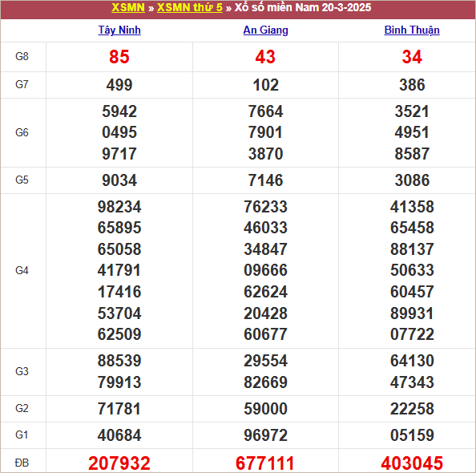Select G3 number 29554
Screen dimensions: 476x473
tap(265, 361)
